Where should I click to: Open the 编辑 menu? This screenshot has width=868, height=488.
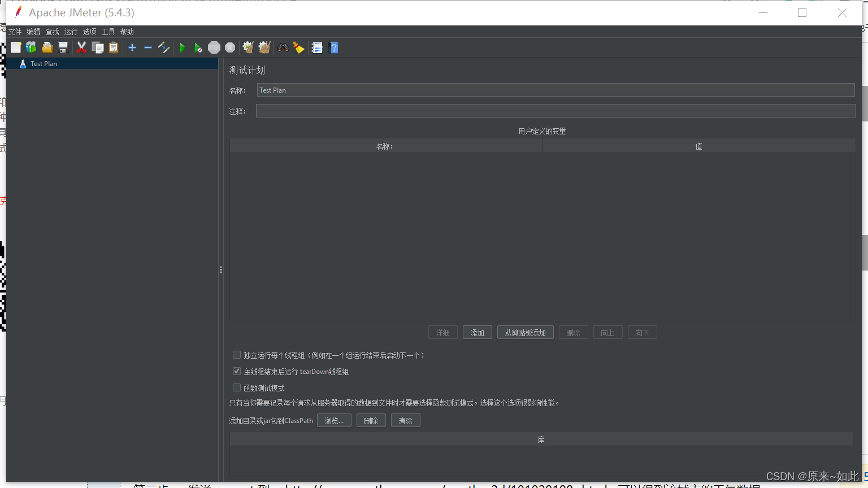coord(33,32)
